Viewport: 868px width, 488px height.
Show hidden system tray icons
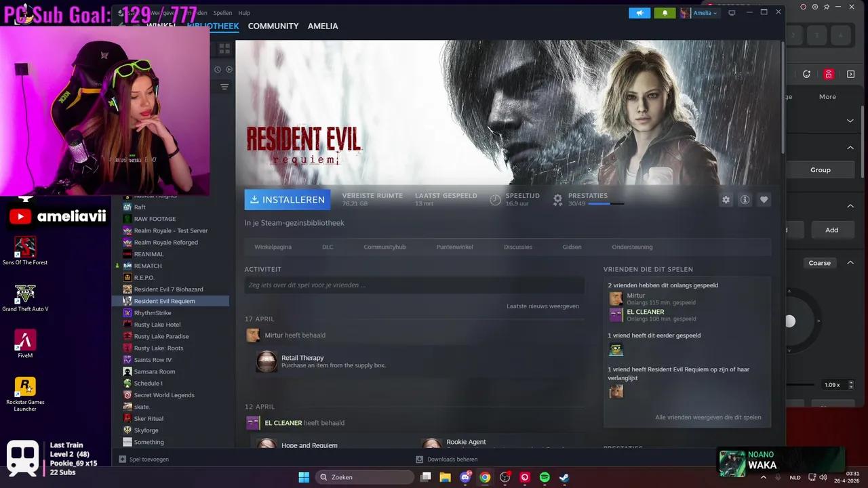pyautogui.click(x=764, y=477)
